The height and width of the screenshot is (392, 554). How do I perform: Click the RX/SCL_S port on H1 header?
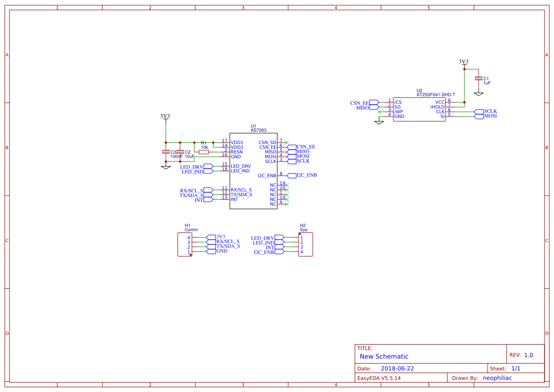pyautogui.click(x=211, y=242)
